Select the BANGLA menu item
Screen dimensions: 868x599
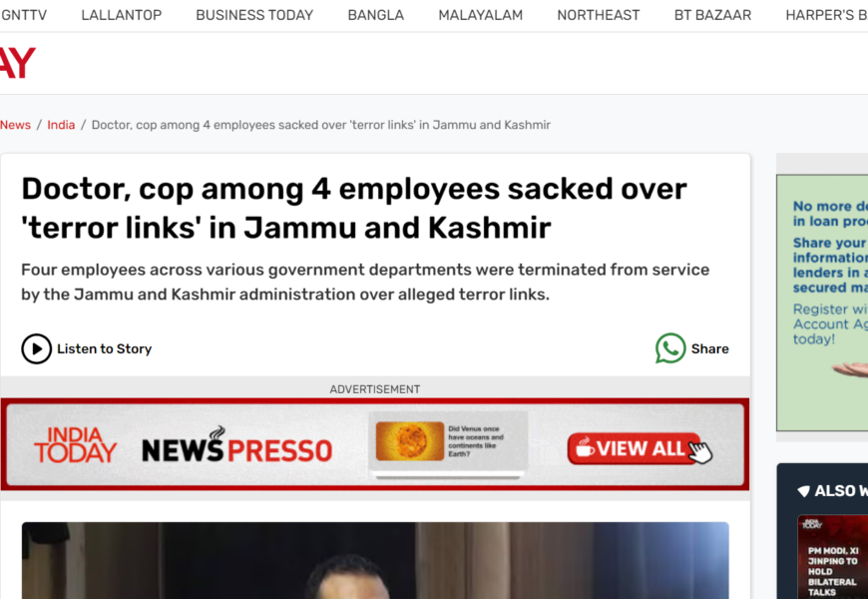point(376,15)
